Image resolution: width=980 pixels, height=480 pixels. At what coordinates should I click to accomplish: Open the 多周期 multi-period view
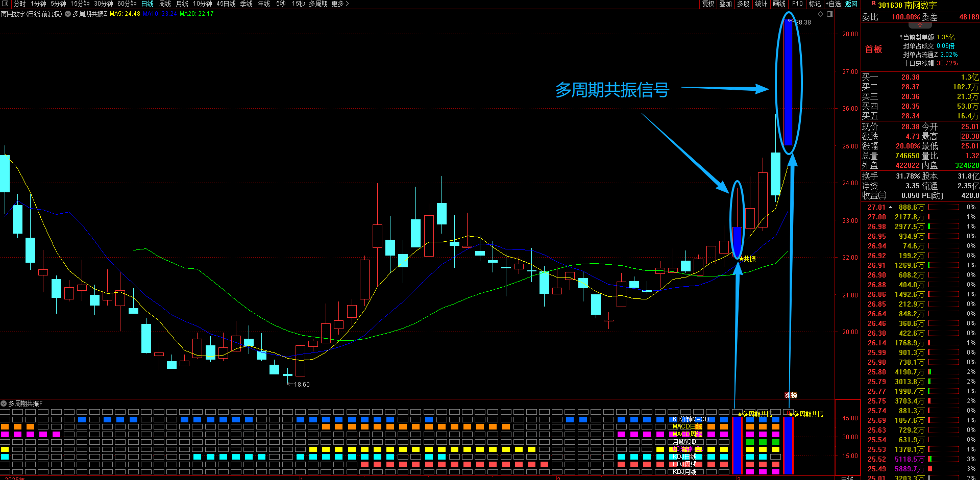318,4
